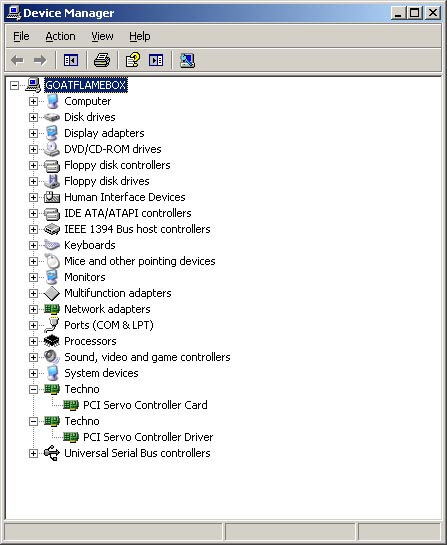The image size is (447, 545).
Task: Click the Print toolbar icon
Action: tap(102, 60)
